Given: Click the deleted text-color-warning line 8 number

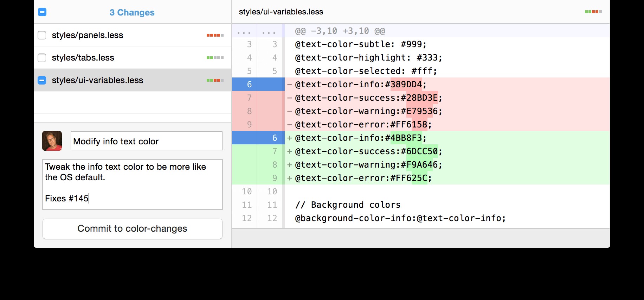Looking at the screenshot, I should tap(249, 111).
